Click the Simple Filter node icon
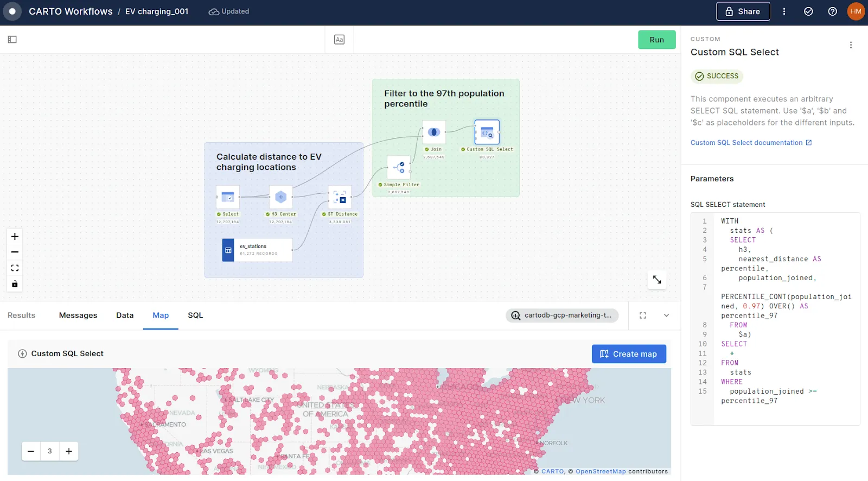The width and height of the screenshot is (868, 481). click(399, 167)
